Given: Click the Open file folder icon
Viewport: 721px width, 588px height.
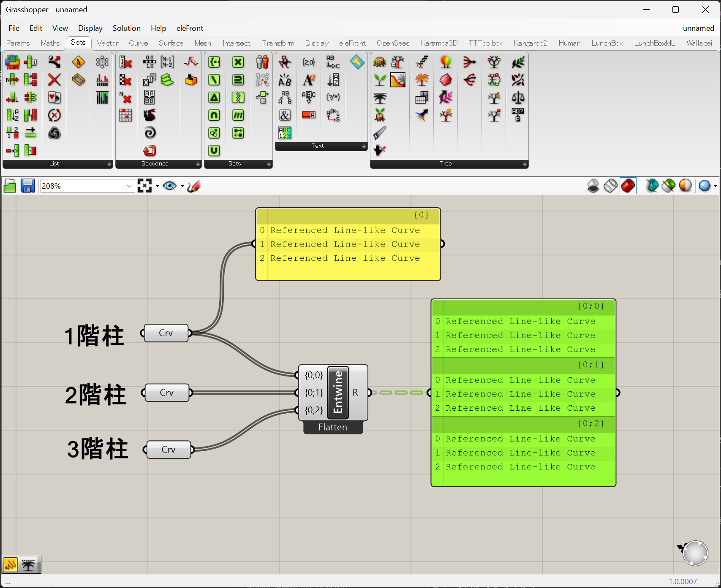Looking at the screenshot, I should click(10, 186).
